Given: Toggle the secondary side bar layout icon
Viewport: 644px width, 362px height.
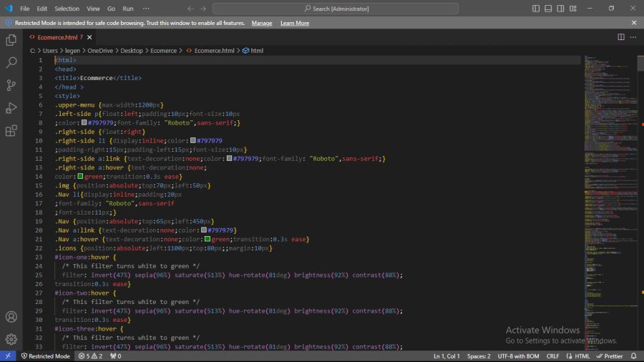Looking at the screenshot, I should (560, 8).
